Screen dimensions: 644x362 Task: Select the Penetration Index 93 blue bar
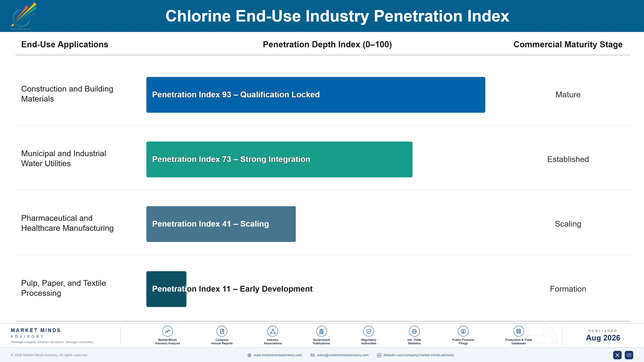[316, 95]
